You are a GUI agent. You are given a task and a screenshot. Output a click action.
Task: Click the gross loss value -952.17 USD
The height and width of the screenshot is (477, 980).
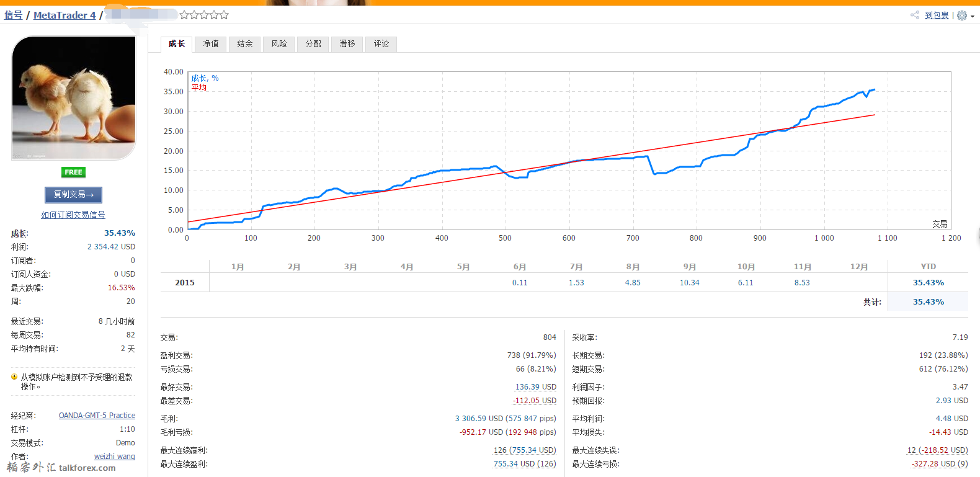(481, 432)
